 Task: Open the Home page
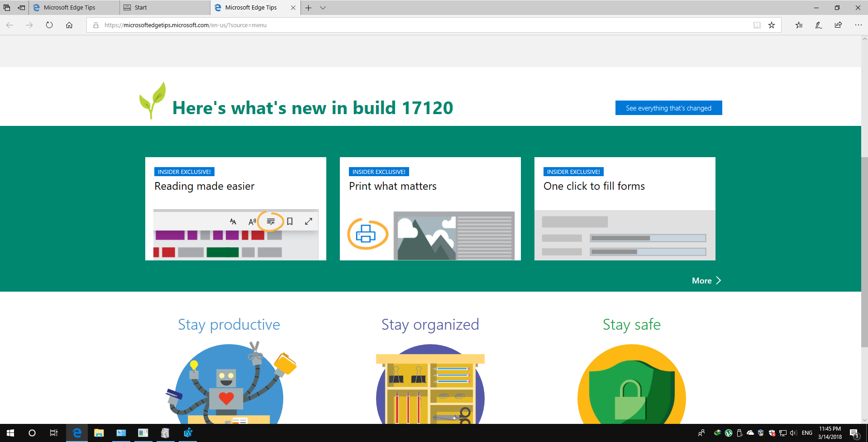[69, 25]
